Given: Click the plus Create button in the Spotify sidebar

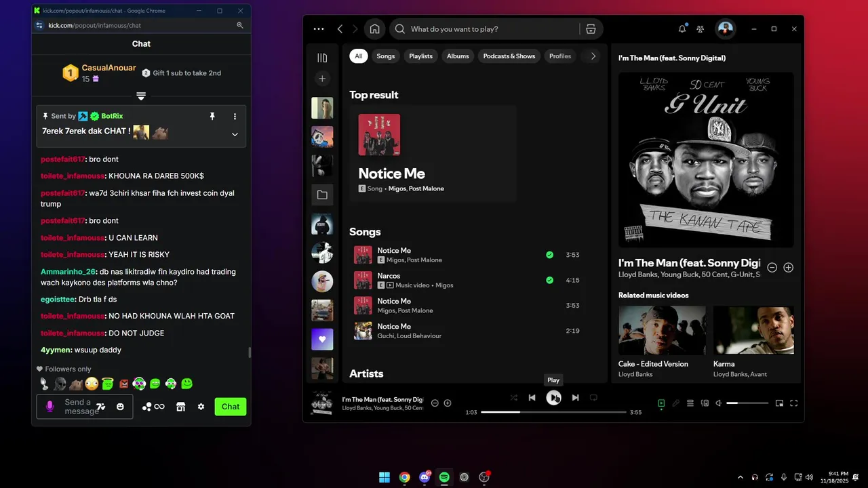Looking at the screenshot, I should click(x=322, y=79).
